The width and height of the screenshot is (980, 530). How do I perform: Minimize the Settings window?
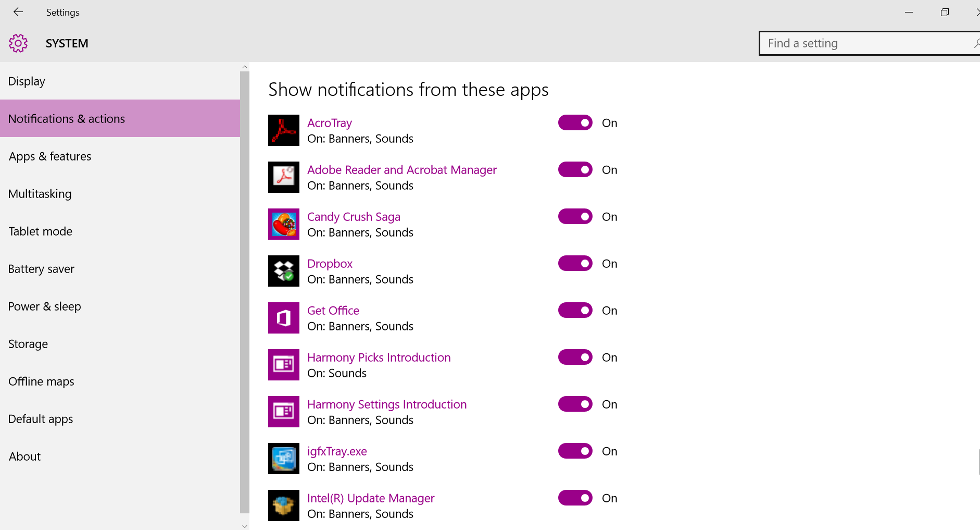tap(909, 12)
